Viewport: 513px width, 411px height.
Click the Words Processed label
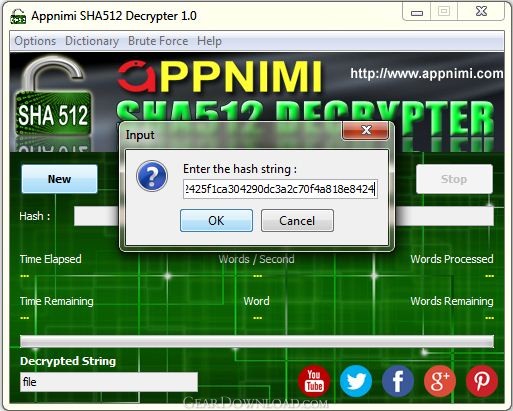click(452, 259)
